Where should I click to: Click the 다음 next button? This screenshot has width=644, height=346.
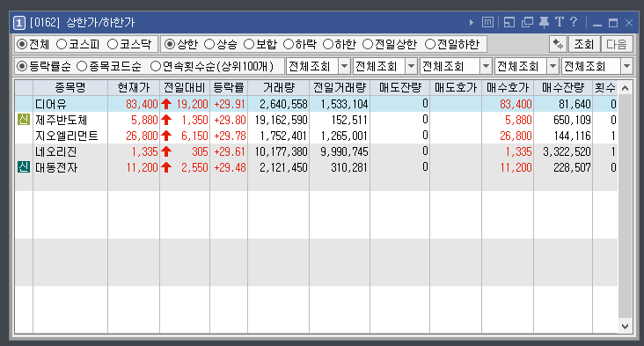[x=617, y=44]
